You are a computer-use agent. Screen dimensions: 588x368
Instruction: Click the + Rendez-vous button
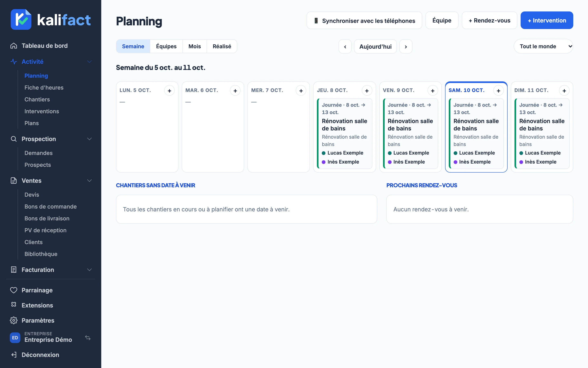click(x=489, y=20)
